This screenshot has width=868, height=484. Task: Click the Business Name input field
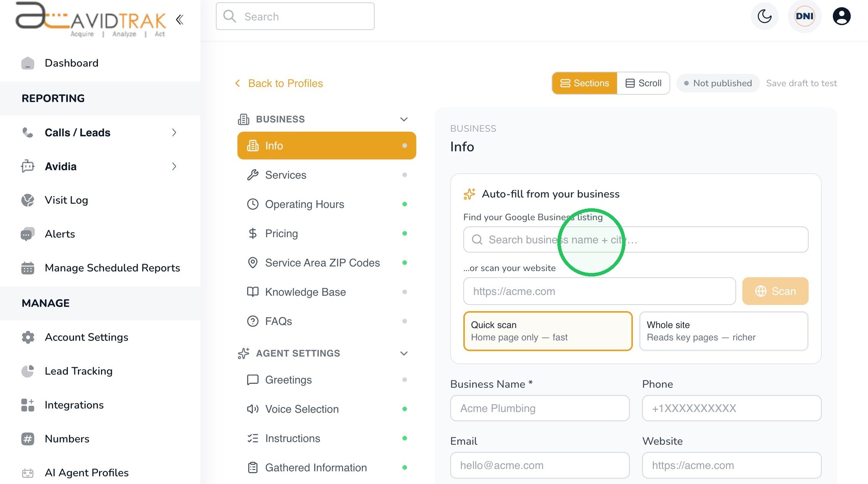(x=540, y=408)
